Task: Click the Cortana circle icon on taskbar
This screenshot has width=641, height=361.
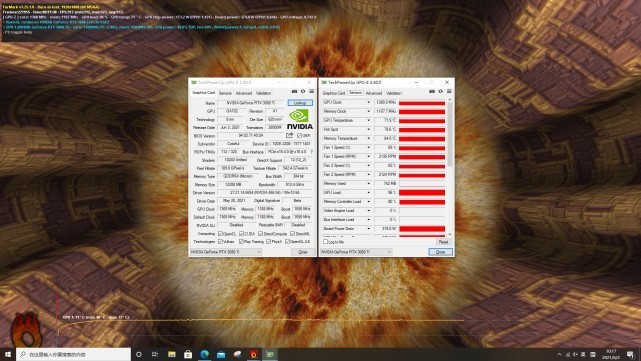Action: pyautogui.click(x=139, y=354)
